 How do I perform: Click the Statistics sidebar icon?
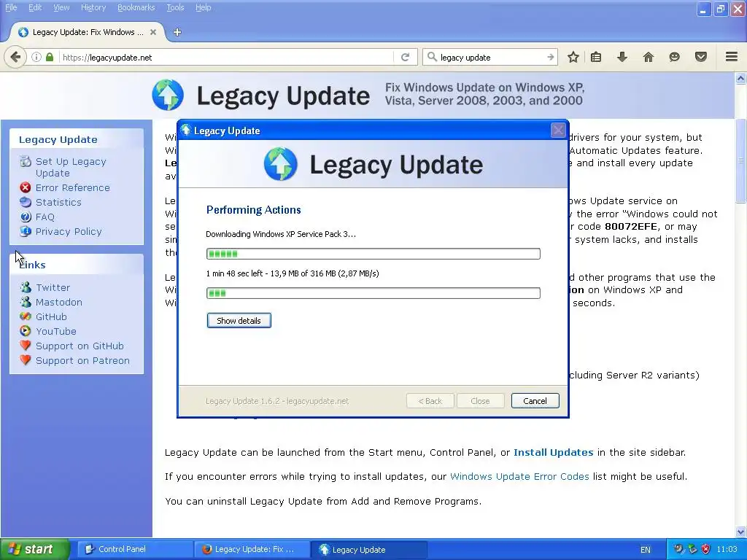point(26,202)
